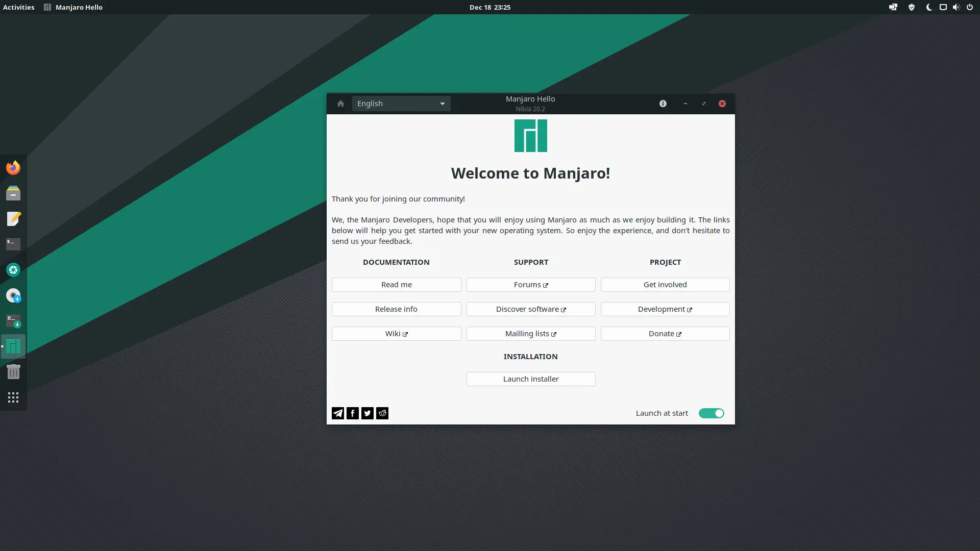
Task: Click the system clock display
Action: click(x=490, y=7)
